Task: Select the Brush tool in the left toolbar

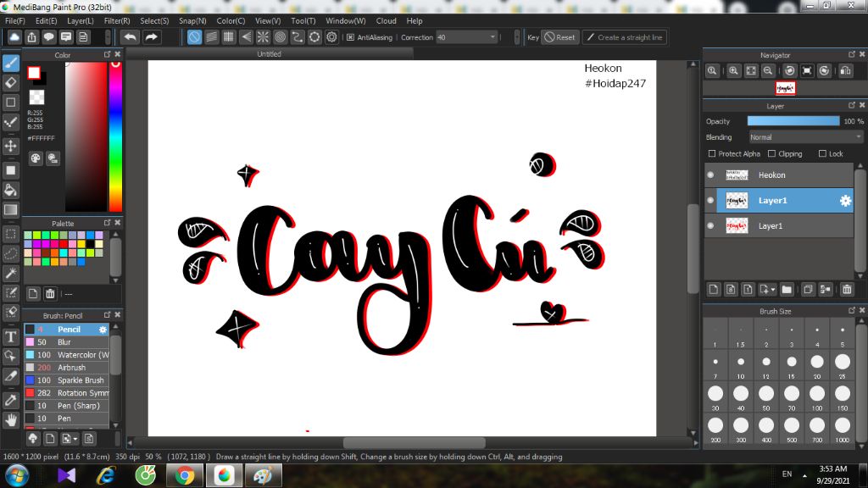Action: pos(10,63)
